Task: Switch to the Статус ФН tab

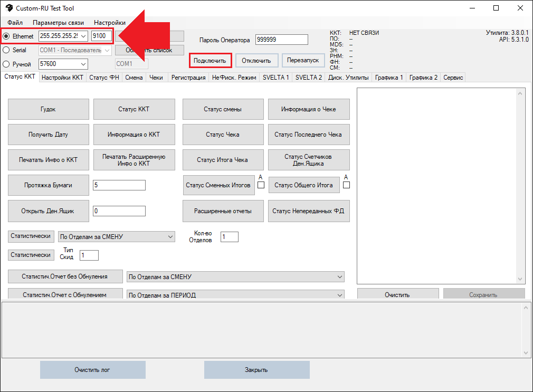Action: tap(104, 78)
